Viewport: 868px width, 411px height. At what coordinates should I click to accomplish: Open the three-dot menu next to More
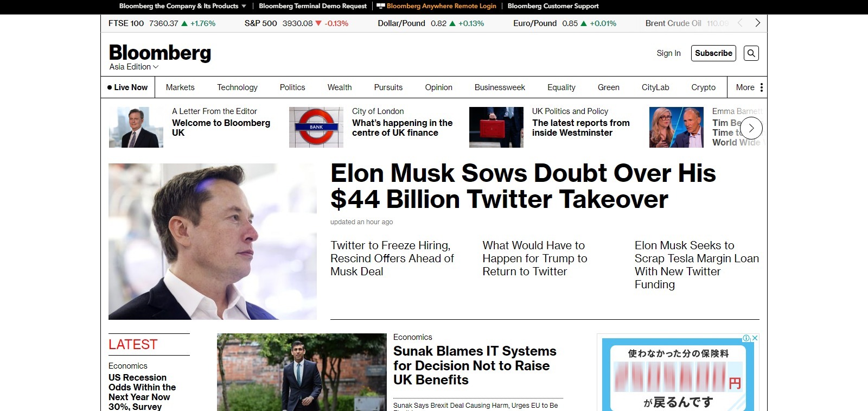[762, 87]
